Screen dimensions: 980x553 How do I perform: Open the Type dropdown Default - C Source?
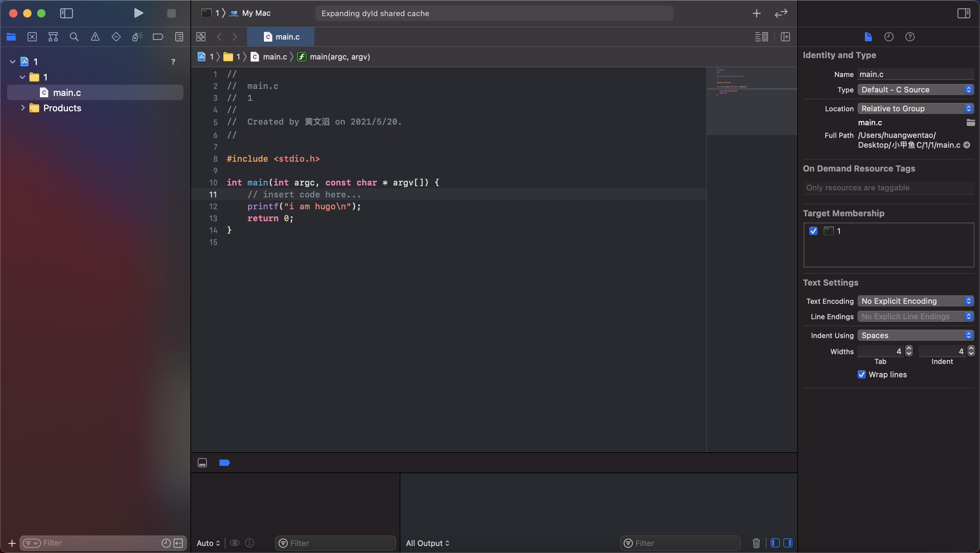pyautogui.click(x=916, y=90)
